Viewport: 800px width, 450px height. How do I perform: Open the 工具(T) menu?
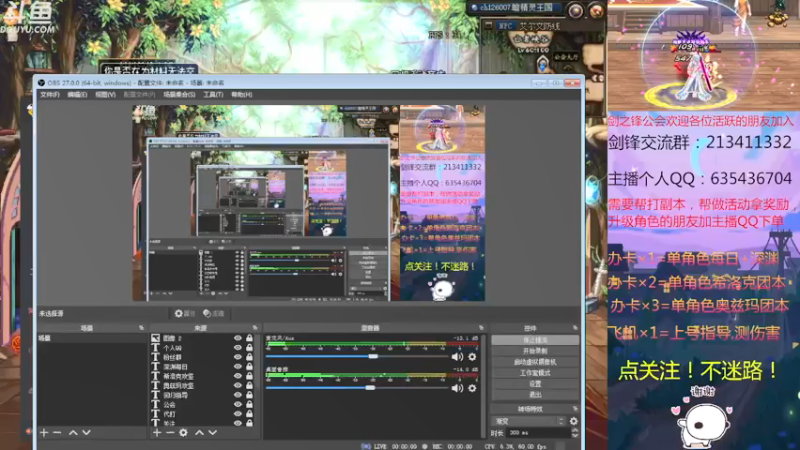coord(213,94)
